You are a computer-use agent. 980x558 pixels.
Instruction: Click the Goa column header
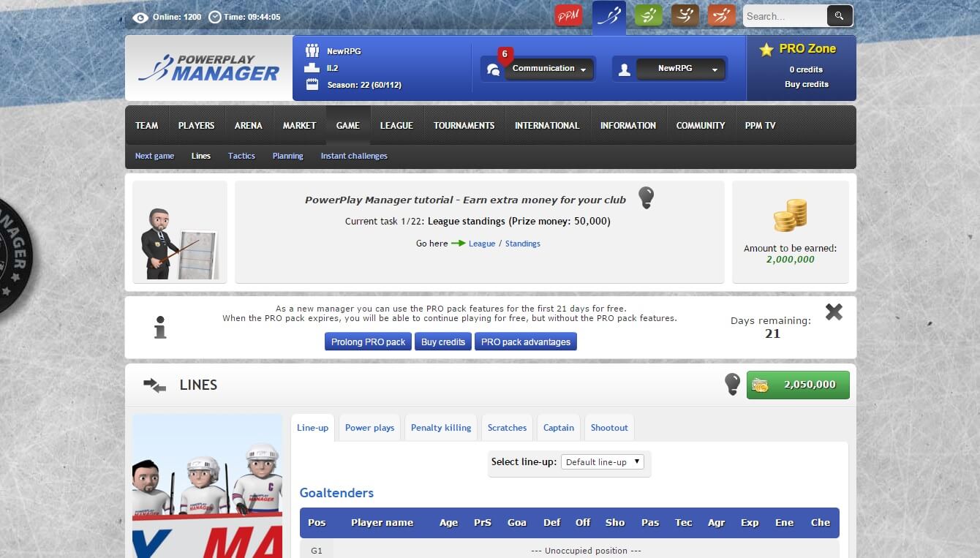click(x=517, y=523)
